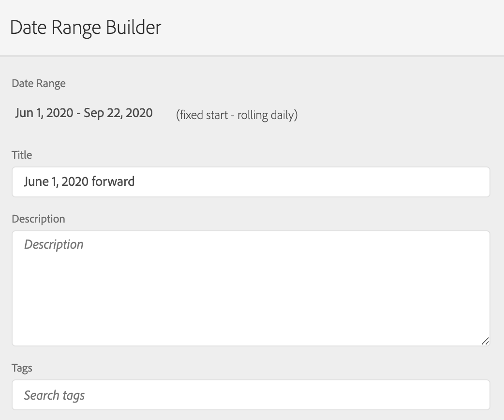Click the Description box resize handle
The width and height of the screenshot is (504, 420).
[485, 341]
